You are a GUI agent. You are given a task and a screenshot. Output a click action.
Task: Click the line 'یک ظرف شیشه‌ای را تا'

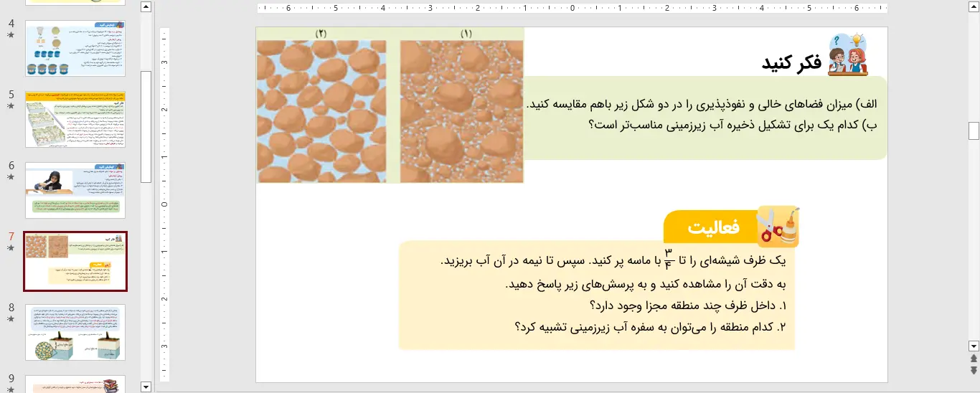coord(614,259)
